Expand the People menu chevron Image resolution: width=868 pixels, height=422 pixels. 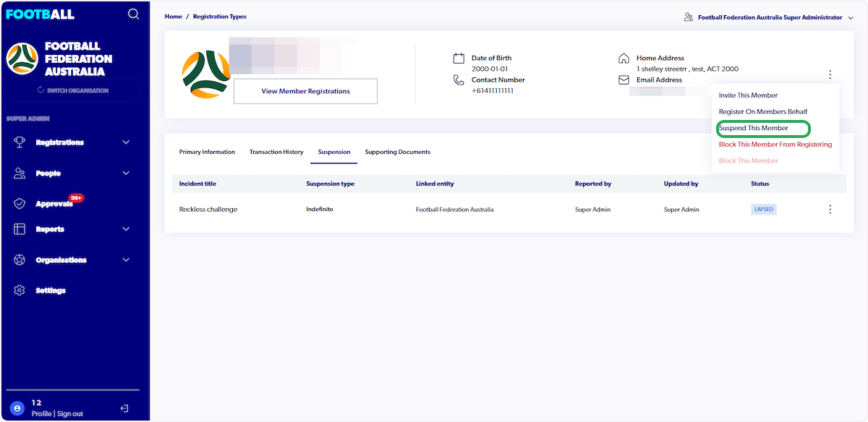[126, 173]
